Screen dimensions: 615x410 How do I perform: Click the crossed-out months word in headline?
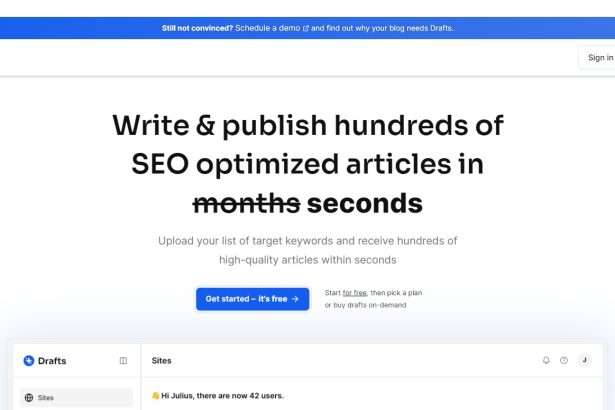[247, 204]
